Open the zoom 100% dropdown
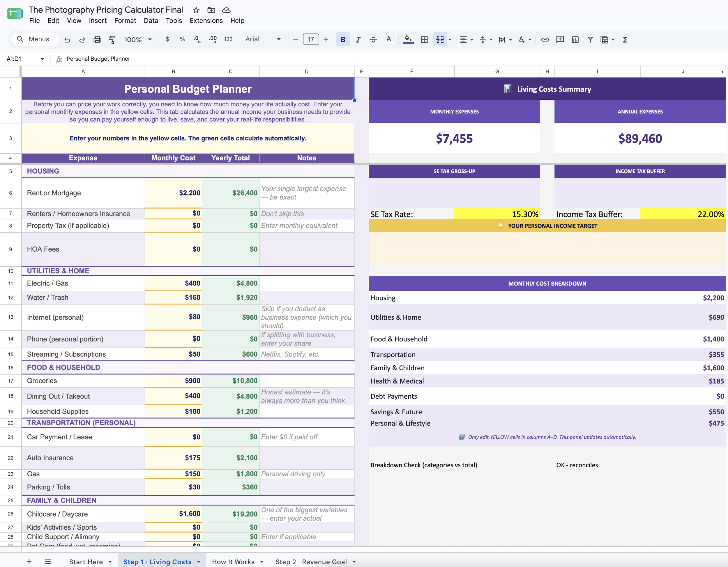 point(138,39)
